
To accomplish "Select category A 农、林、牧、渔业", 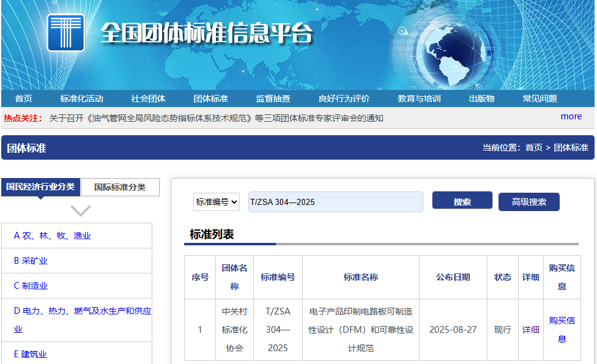I will 53,236.
